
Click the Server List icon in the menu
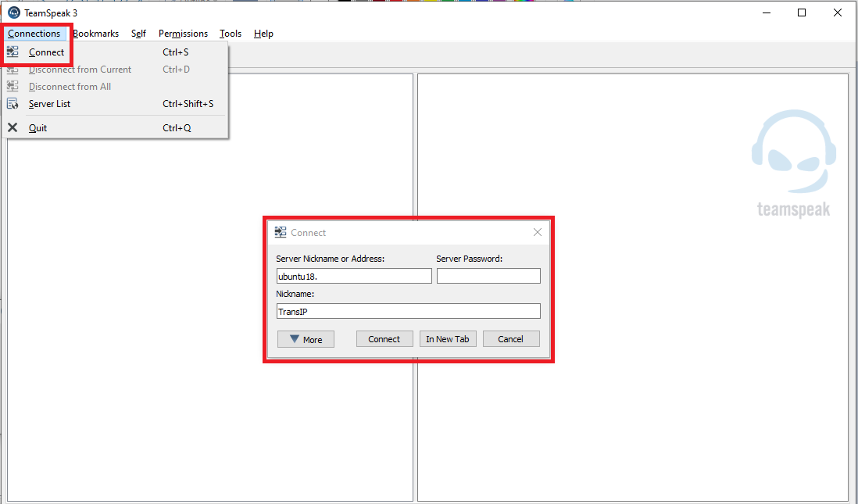pos(13,103)
